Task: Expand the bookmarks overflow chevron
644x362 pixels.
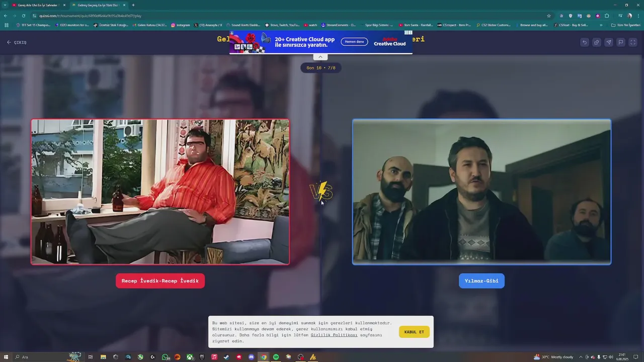Action: tap(601, 25)
